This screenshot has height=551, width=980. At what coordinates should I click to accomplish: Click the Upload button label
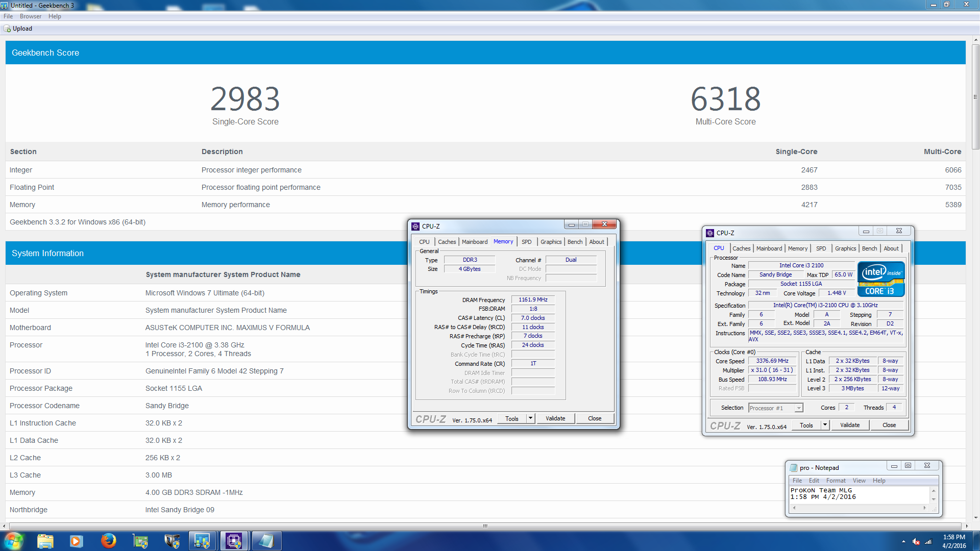tap(22, 29)
